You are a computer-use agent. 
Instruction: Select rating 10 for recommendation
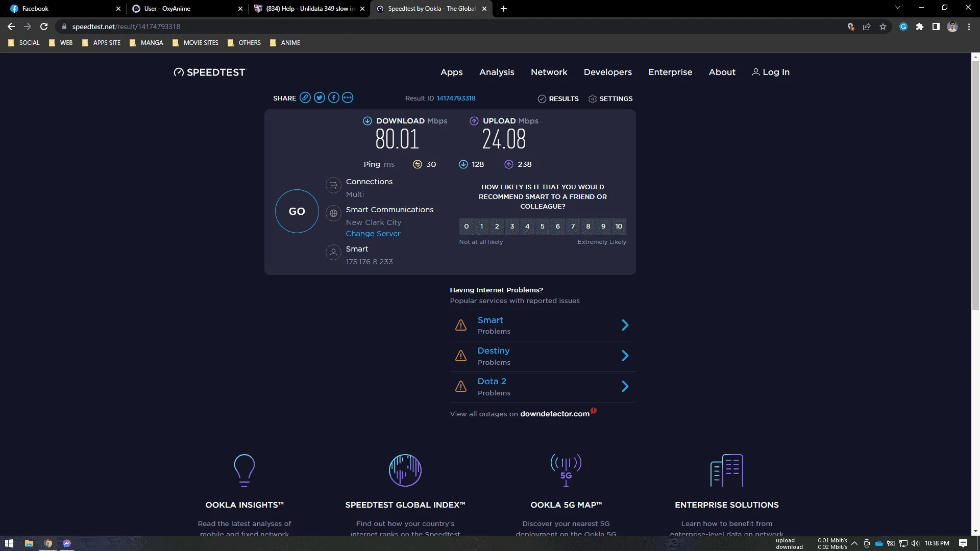point(619,227)
